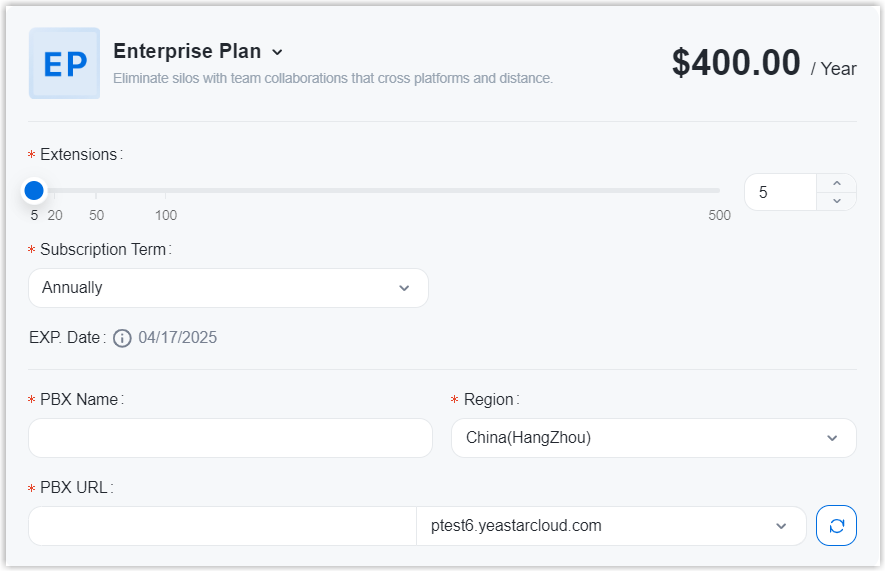Set Extensions slider to the 100 mark

[166, 190]
